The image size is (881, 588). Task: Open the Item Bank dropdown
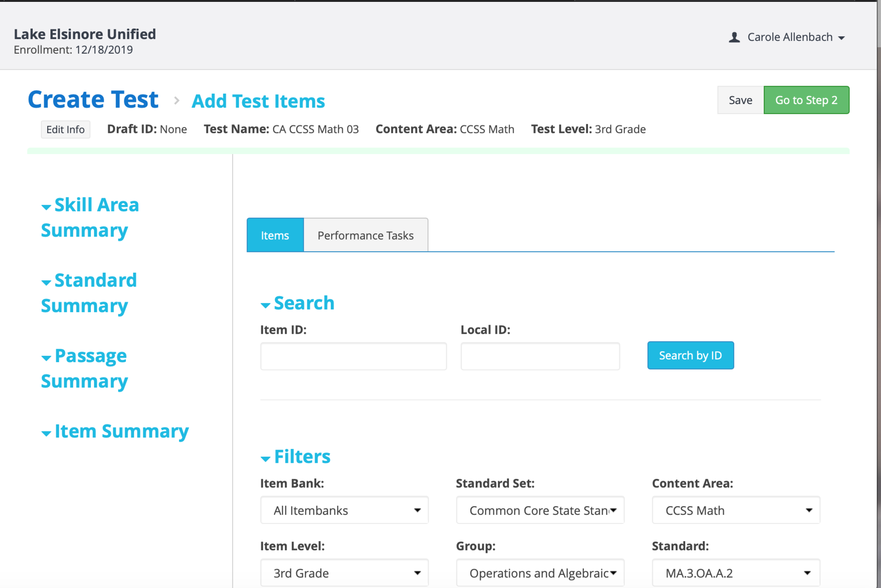pos(344,510)
